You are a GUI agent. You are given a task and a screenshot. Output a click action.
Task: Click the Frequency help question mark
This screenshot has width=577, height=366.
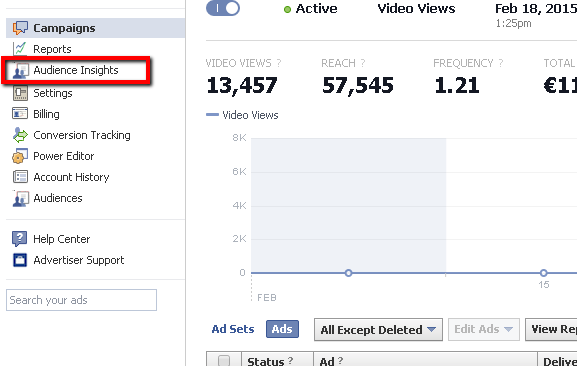point(500,63)
